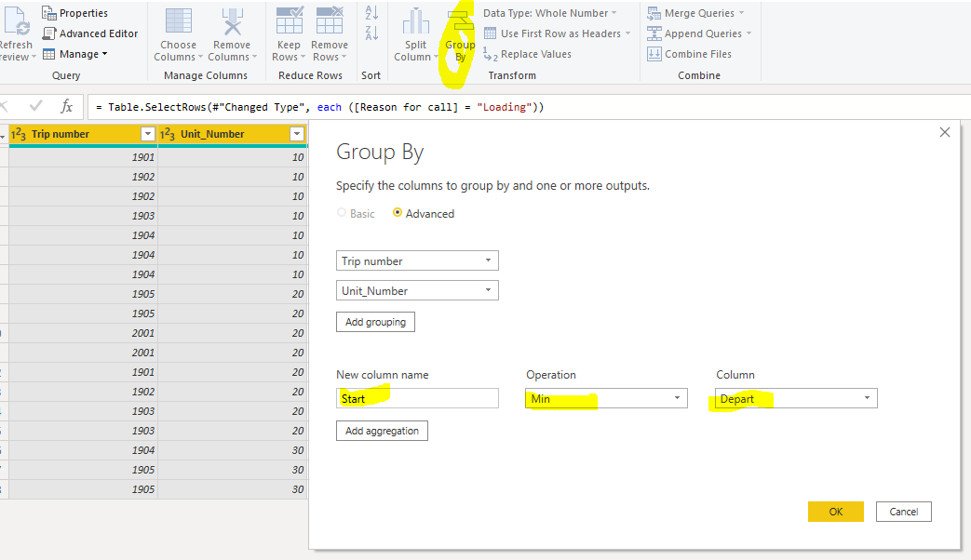This screenshot has width=971, height=560.
Task: Click OK to apply grouping
Action: click(x=835, y=512)
